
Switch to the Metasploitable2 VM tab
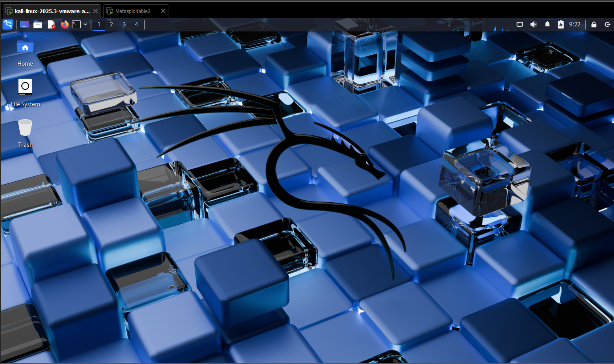(x=133, y=11)
